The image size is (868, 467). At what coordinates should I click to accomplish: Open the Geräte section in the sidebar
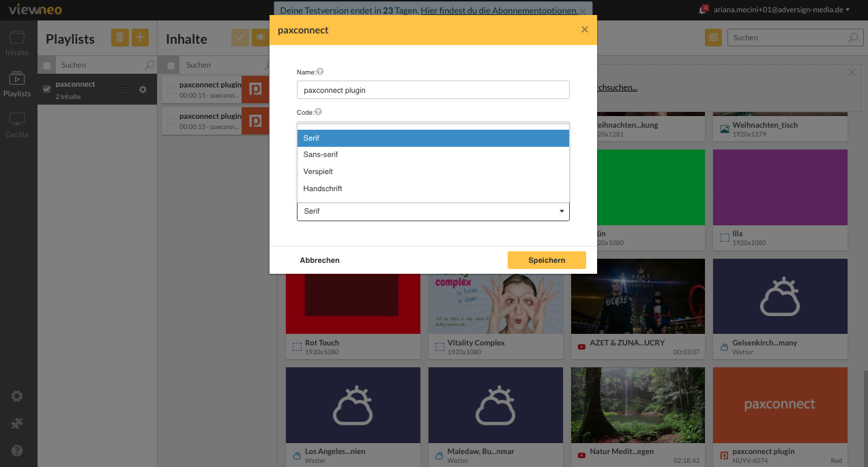tap(17, 125)
